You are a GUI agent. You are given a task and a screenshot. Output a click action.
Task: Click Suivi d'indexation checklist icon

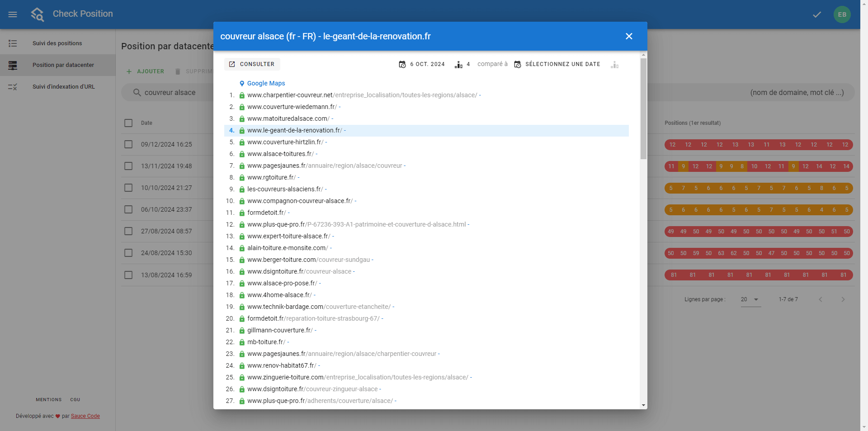(13, 87)
